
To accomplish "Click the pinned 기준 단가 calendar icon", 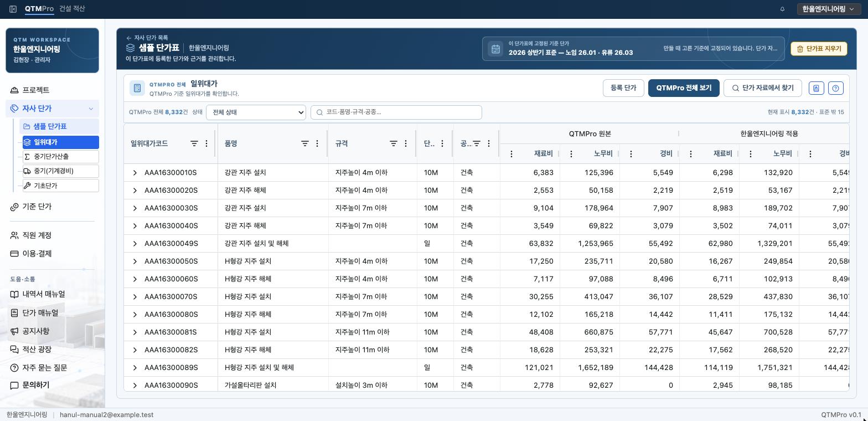I will [x=495, y=49].
